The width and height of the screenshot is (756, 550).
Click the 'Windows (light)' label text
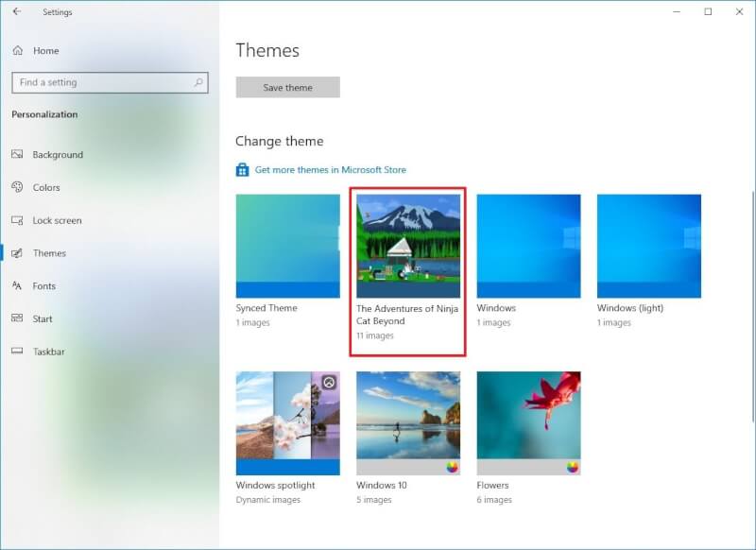tap(630, 308)
